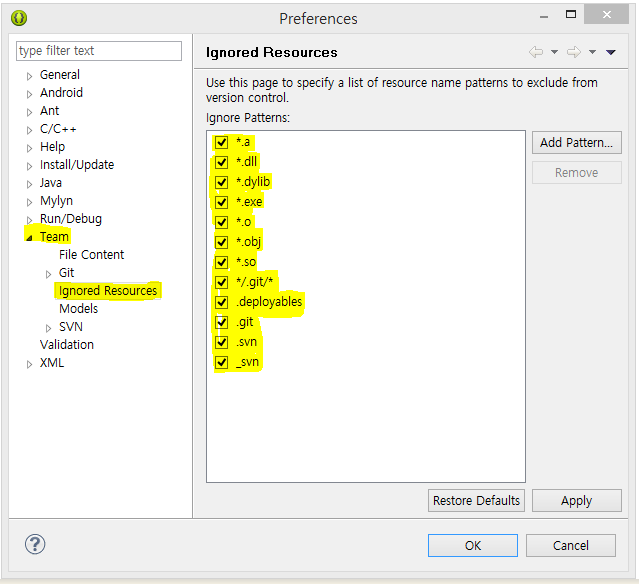Select the Java preferences label
639x584 pixels.
51,183
